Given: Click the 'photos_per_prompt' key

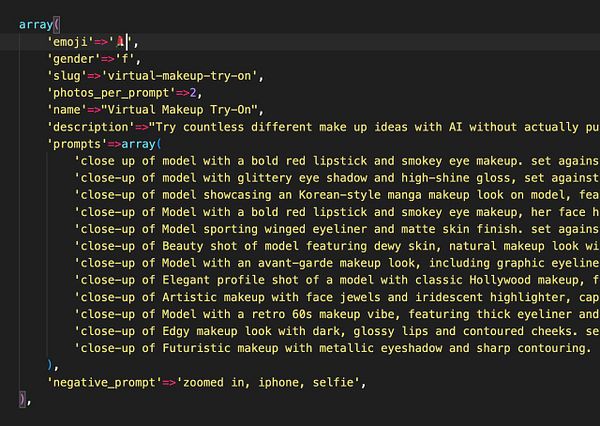Looking at the screenshot, I should [x=111, y=93].
